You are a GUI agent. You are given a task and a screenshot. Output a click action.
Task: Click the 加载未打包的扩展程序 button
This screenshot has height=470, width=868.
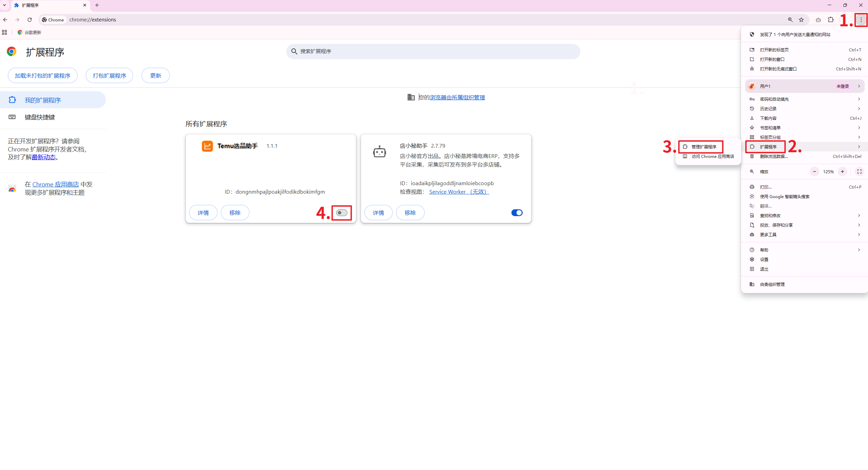pos(43,76)
